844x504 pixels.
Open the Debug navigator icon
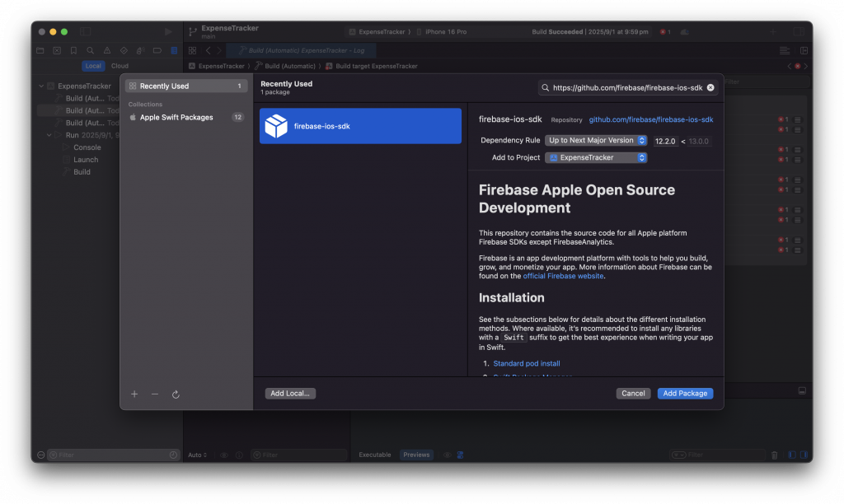(140, 50)
